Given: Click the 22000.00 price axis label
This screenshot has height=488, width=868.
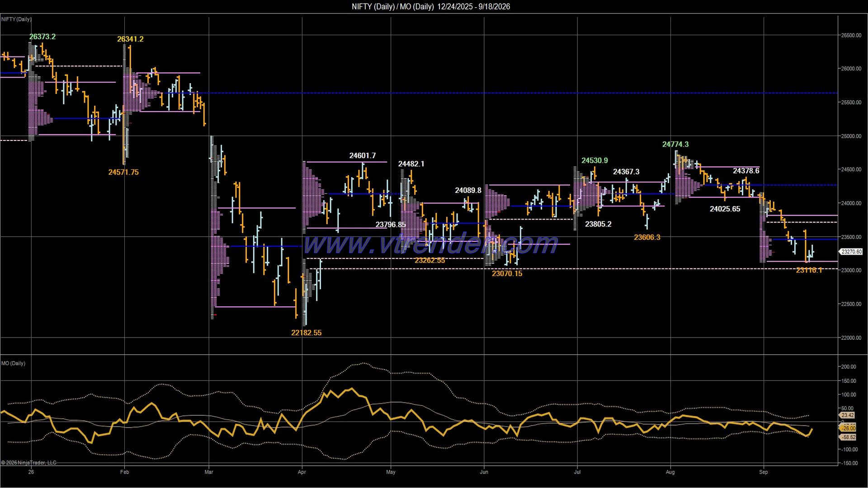Looking at the screenshot, I should (x=851, y=338).
